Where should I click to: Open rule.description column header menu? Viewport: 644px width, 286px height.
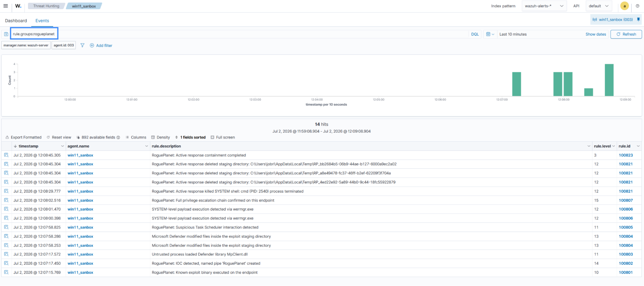(x=589, y=146)
